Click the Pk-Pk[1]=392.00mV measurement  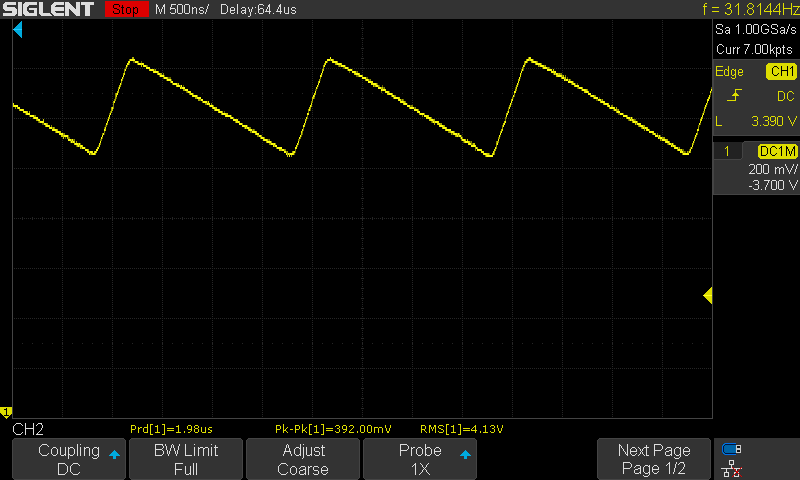(333, 429)
